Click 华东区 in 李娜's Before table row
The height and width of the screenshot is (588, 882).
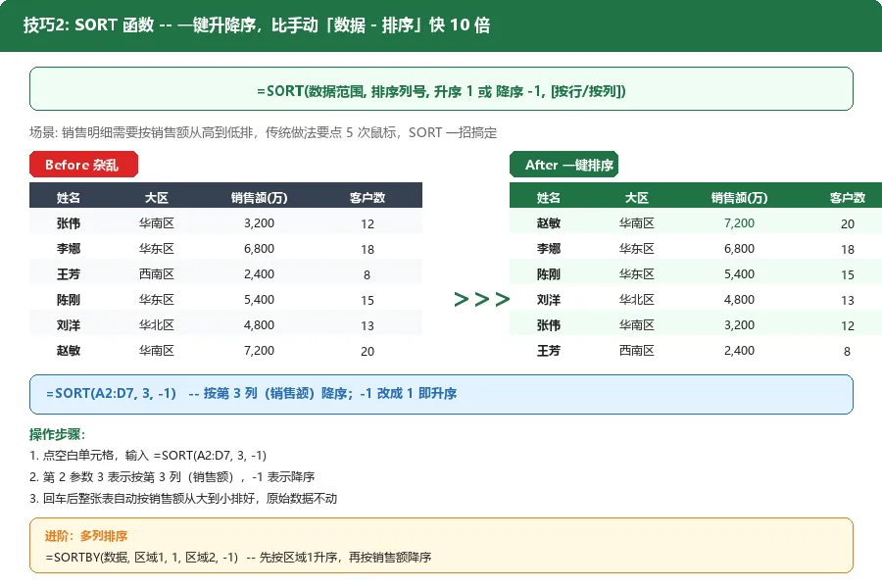click(x=157, y=249)
